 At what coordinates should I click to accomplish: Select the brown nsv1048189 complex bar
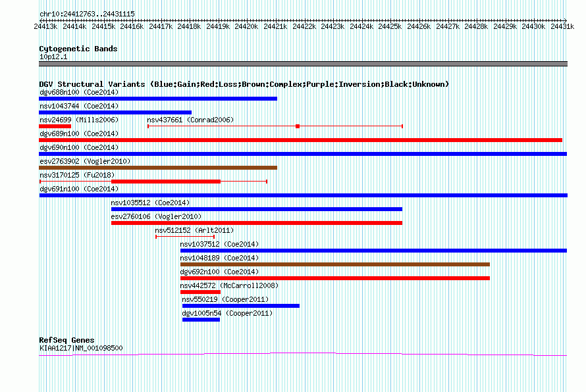[335, 264]
